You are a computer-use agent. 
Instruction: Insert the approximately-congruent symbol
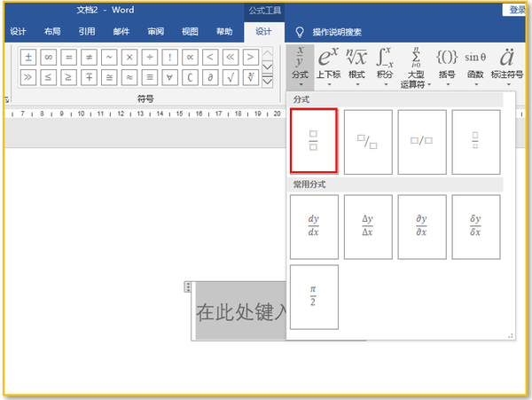[109, 77]
